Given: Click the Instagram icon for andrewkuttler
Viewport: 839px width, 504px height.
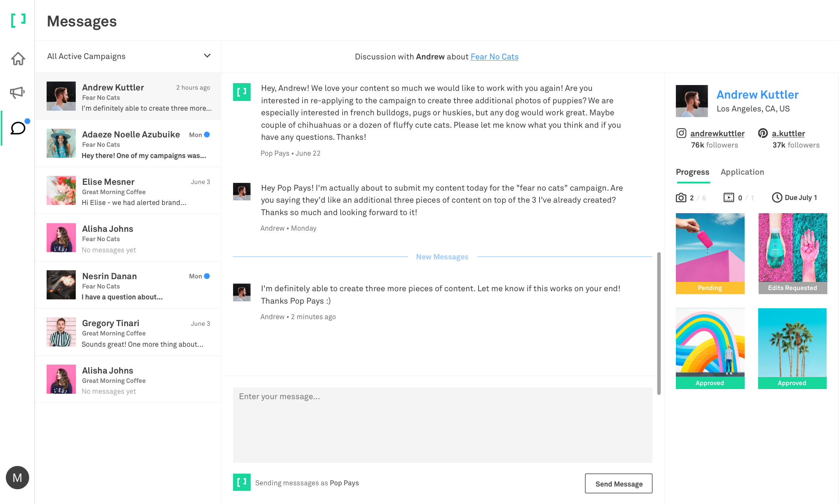Looking at the screenshot, I should pos(681,133).
